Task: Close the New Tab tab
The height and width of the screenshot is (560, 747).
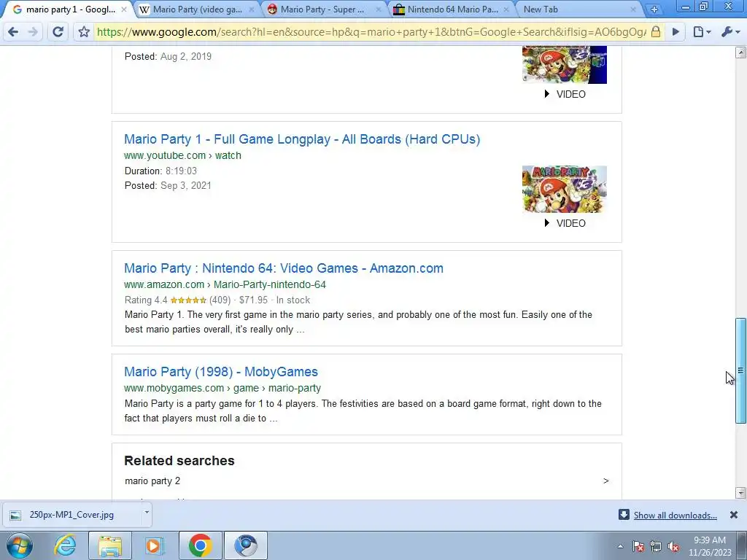Action: coord(633,9)
